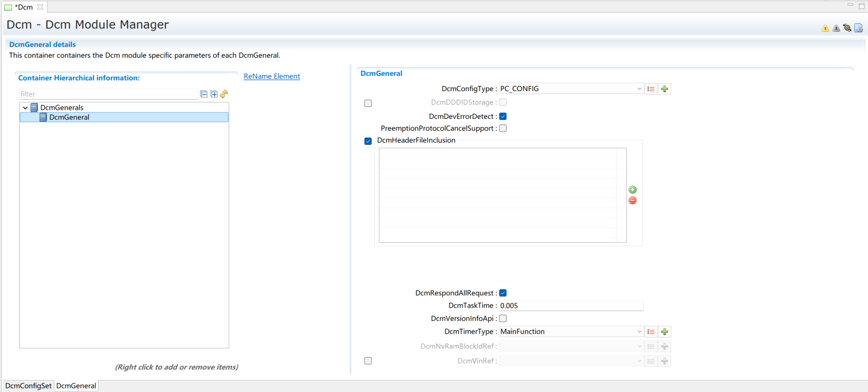Click the ReName Element link
Viewport: 868px width, 392px height.
click(x=272, y=76)
